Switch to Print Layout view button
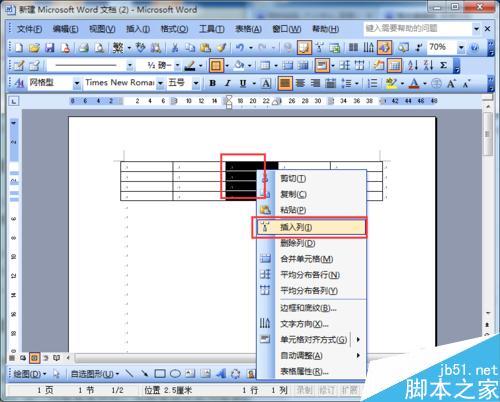 tap(34, 358)
